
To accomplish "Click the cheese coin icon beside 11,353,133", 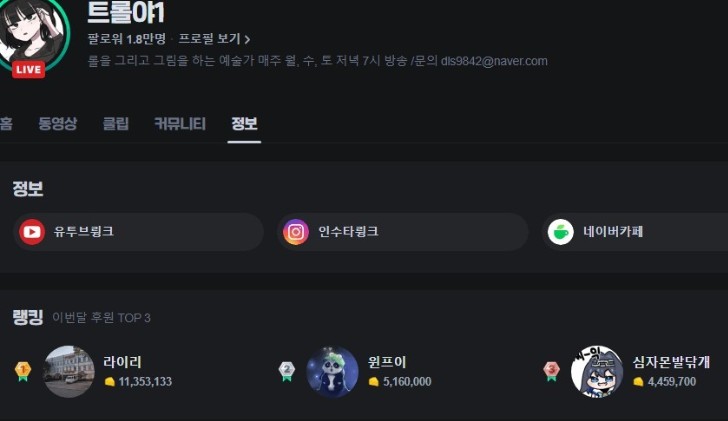I will pyautogui.click(x=110, y=382).
